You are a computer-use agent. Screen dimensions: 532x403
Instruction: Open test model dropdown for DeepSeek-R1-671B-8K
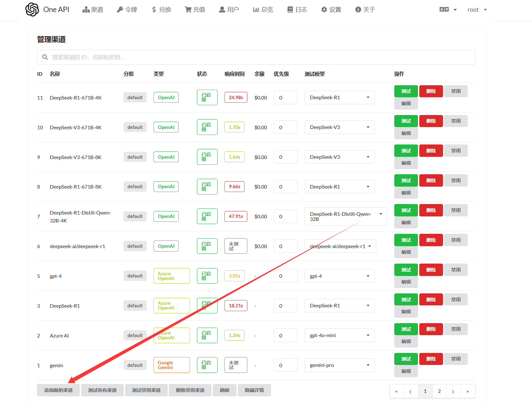[x=339, y=187]
